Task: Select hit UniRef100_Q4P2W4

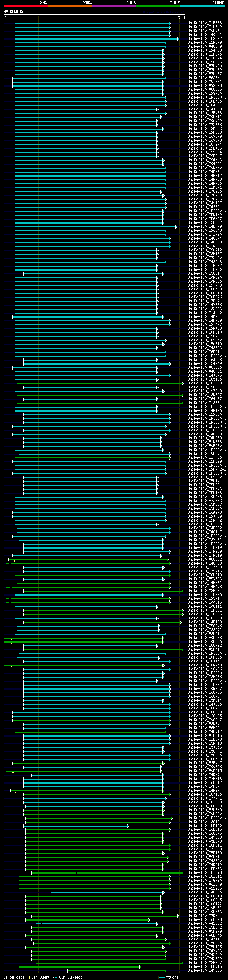Action: (204, 790)
